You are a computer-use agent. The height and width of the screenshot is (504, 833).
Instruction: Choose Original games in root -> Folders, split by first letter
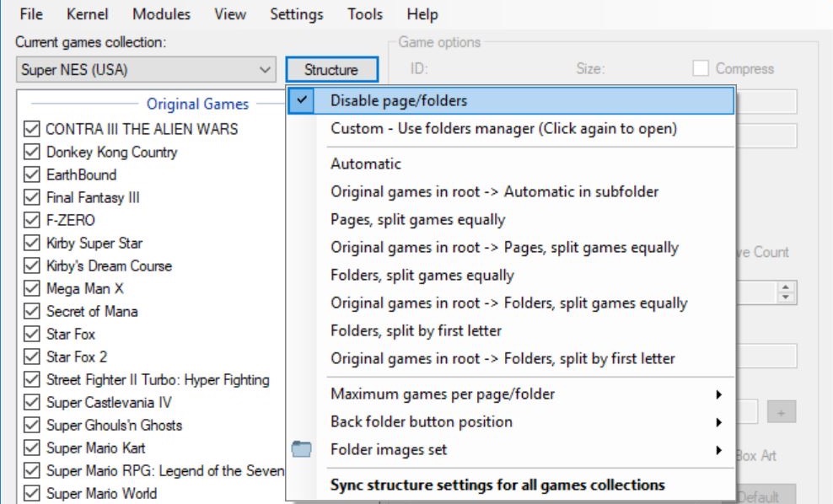tap(511, 358)
